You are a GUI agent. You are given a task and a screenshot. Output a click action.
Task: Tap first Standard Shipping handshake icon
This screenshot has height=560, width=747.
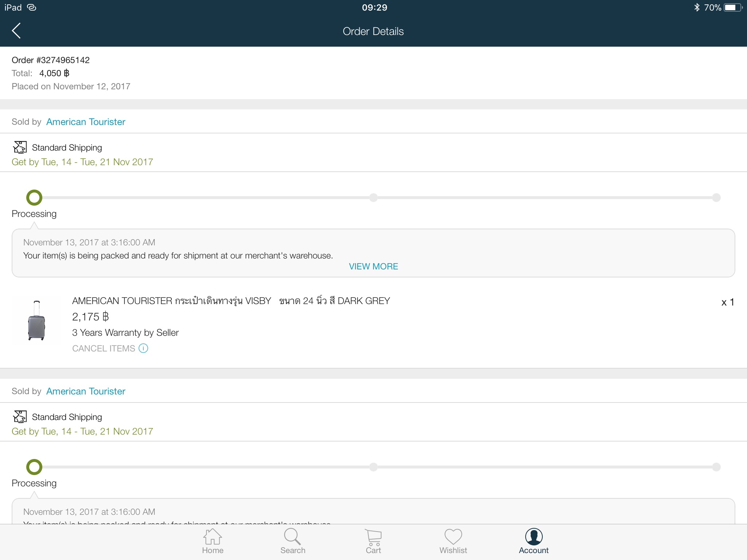tap(20, 147)
